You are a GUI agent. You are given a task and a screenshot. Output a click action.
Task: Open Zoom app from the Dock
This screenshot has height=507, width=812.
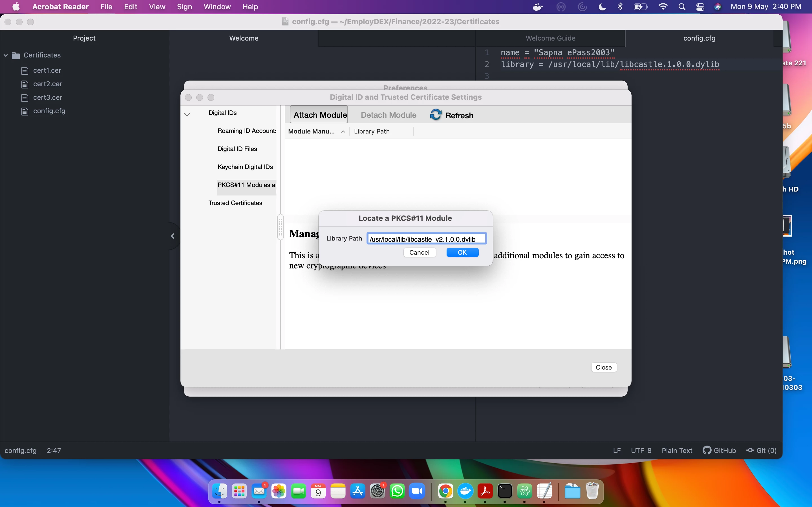(x=417, y=492)
